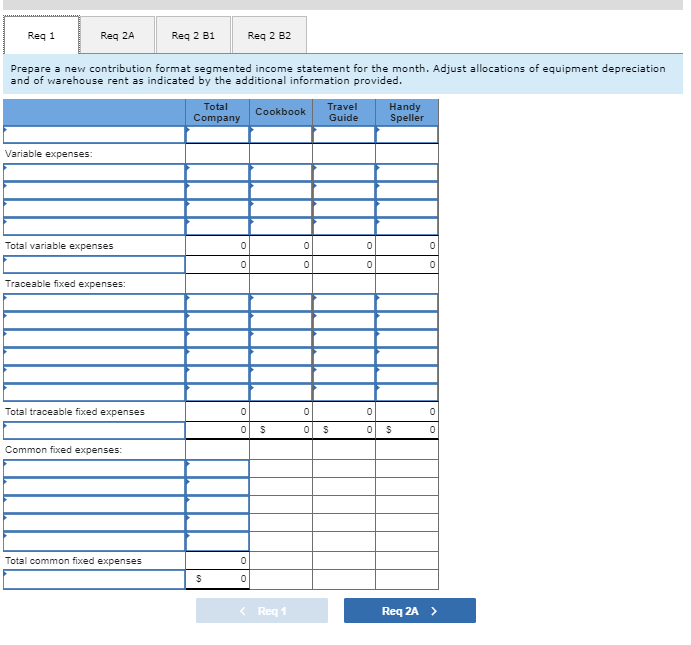Click Cookbook cell for first traceable expense
The width and height of the screenshot is (691, 645).
tap(281, 303)
